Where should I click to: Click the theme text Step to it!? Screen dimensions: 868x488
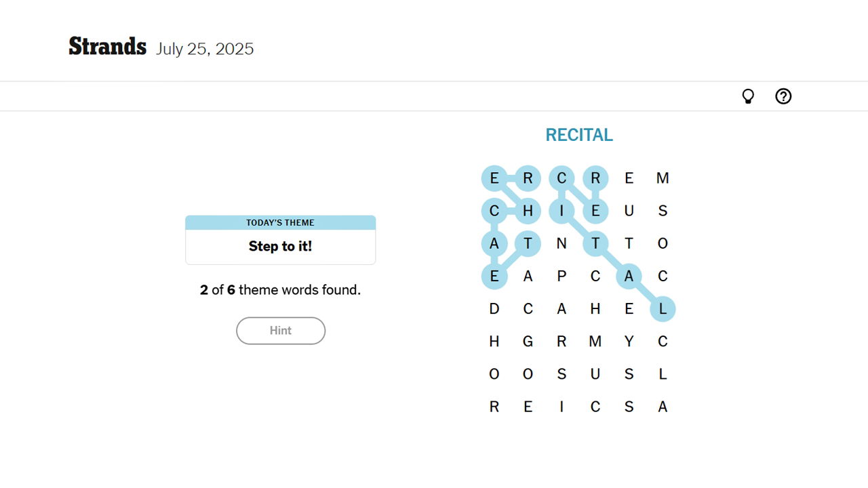[x=280, y=246]
